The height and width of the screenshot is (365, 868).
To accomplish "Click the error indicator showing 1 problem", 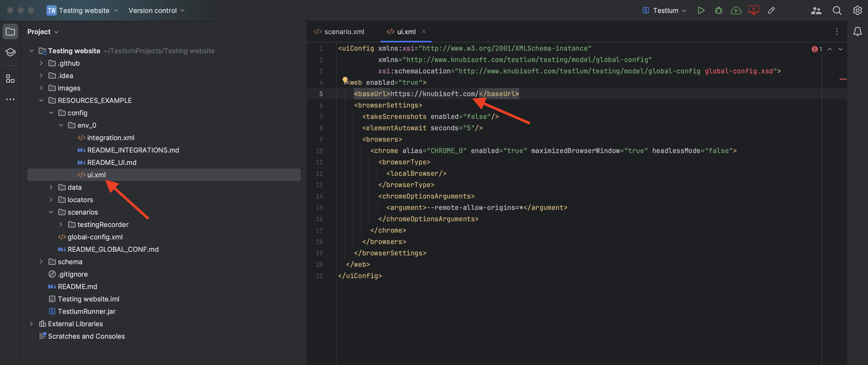I will pos(817,49).
